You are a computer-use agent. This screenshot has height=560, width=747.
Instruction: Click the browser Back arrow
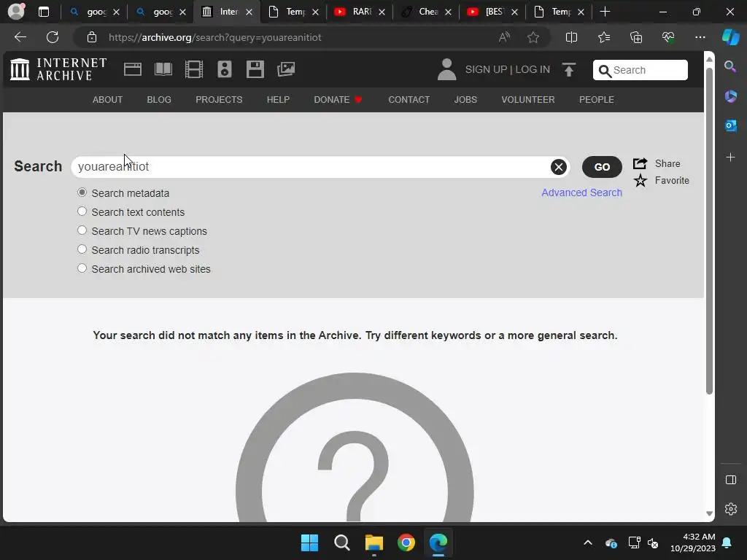coord(20,37)
